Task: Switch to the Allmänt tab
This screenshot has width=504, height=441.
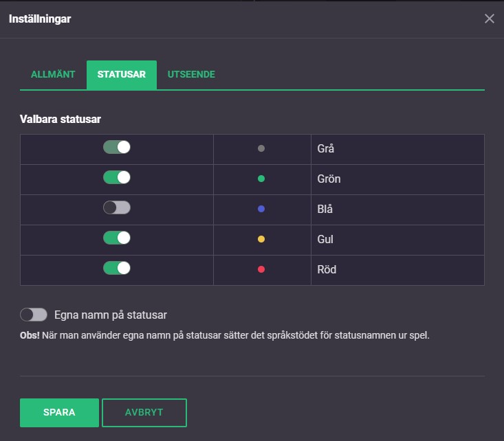Action: [53, 75]
